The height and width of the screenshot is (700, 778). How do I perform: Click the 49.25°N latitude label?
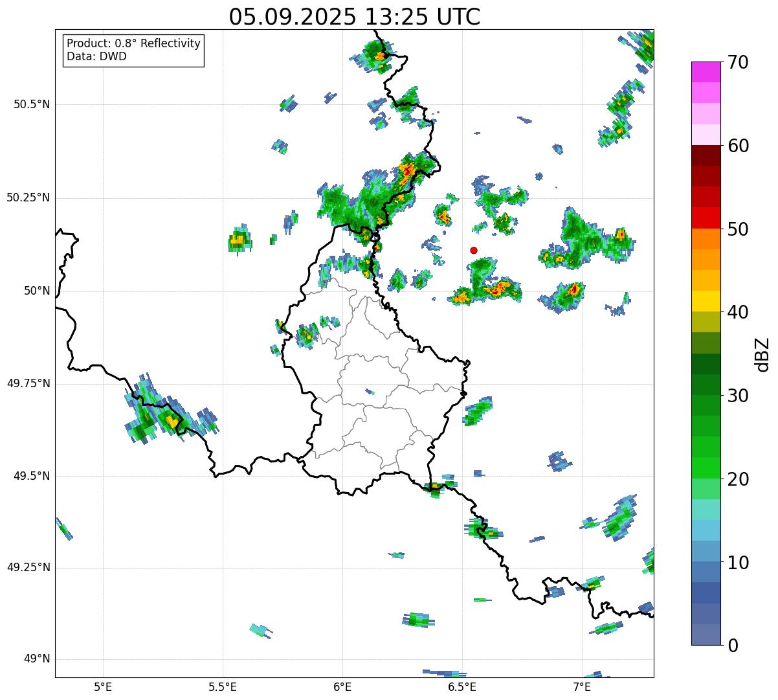click(28, 567)
